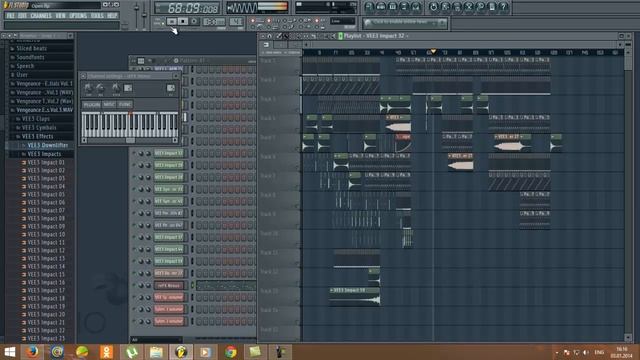Toggle the mute LED of bottom channel row
This screenshot has height=360, width=640.
(133, 321)
